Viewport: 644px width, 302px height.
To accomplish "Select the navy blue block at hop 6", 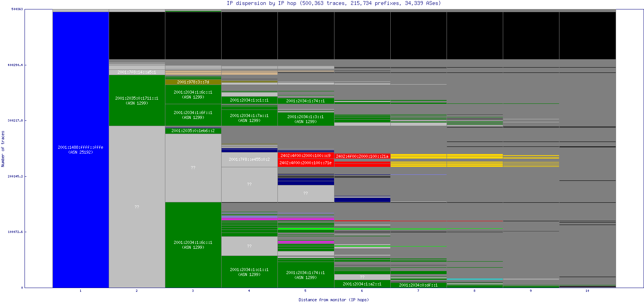I will click(362, 200).
